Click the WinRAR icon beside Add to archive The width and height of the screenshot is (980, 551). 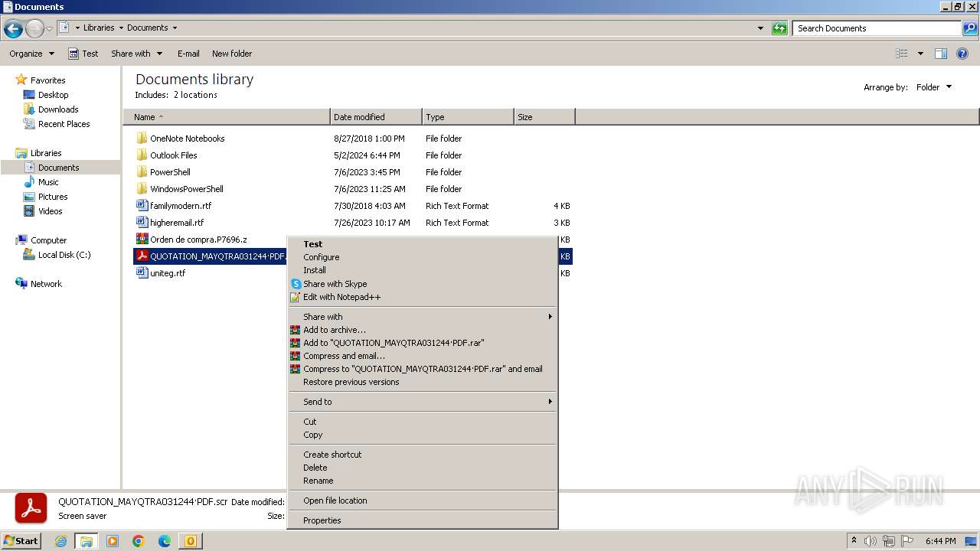296,330
